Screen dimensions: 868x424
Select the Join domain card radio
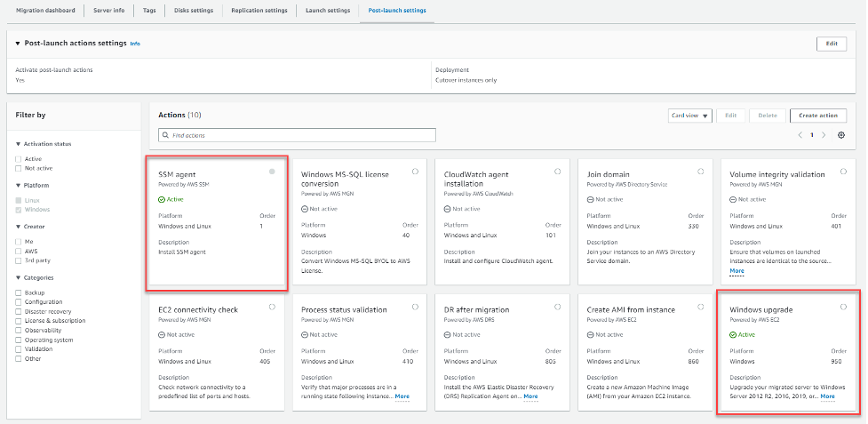[701, 172]
